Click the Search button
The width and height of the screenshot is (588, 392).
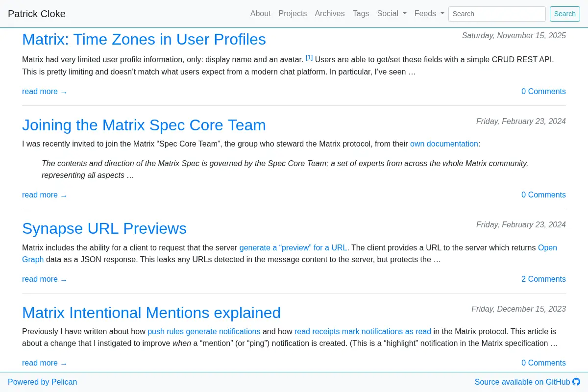[x=565, y=14]
